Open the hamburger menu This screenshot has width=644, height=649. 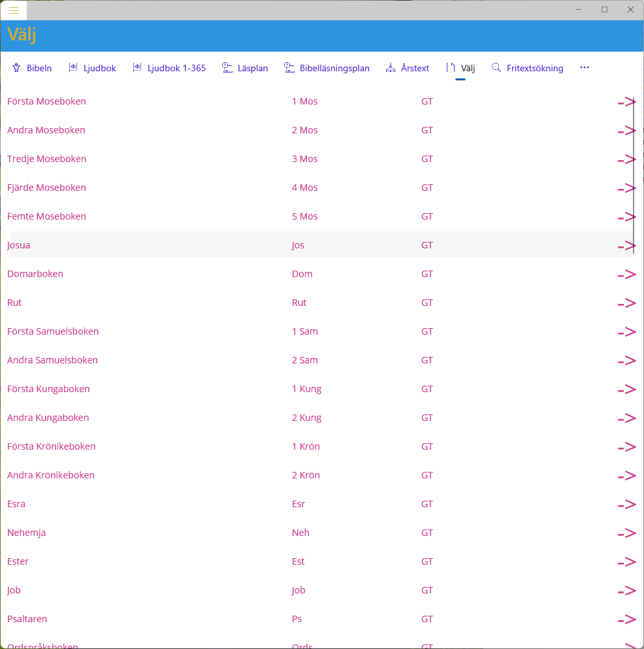click(x=14, y=10)
